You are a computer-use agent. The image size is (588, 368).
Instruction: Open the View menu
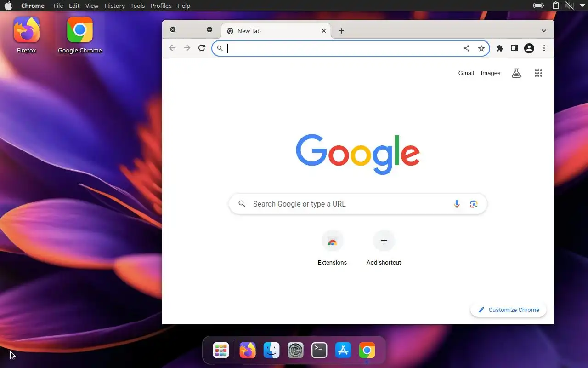(x=92, y=6)
